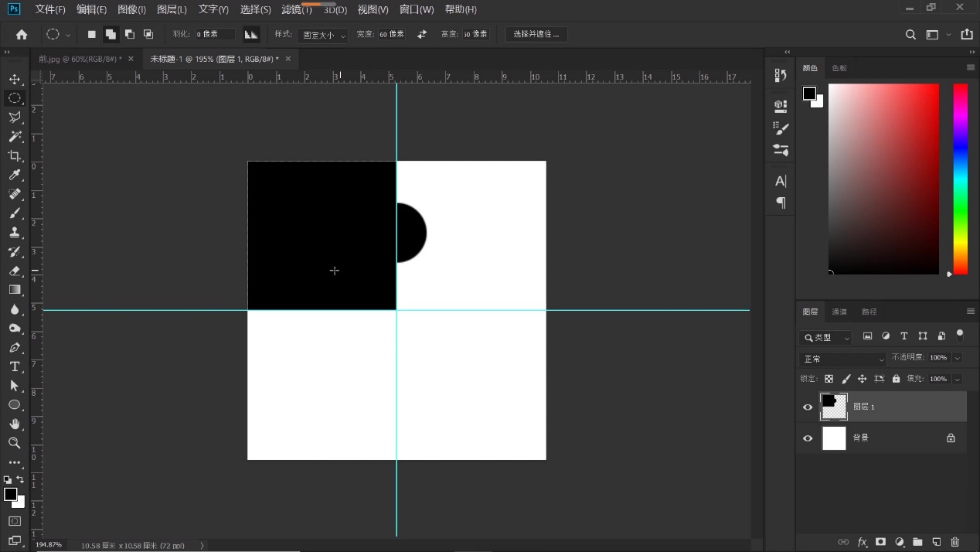Image resolution: width=980 pixels, height=552 pixels.
Task: Select the Brush tool
Action: click(15, 213)
